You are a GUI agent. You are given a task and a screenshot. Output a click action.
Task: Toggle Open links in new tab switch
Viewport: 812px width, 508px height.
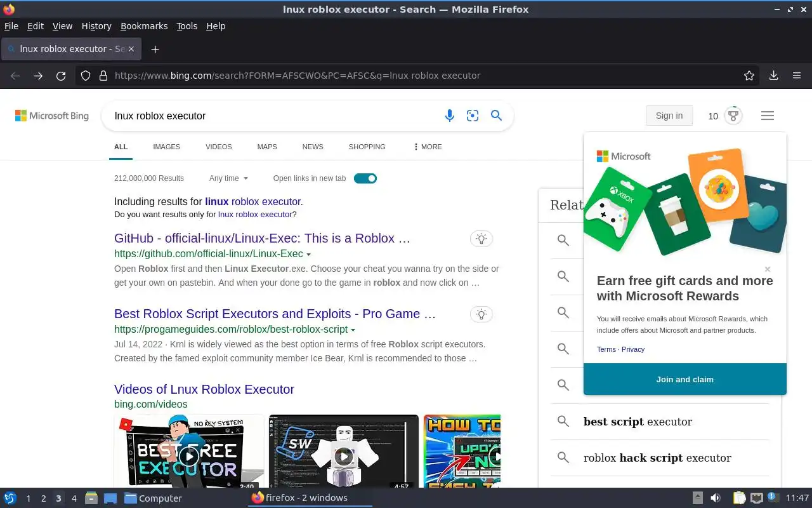pos(365,178)
